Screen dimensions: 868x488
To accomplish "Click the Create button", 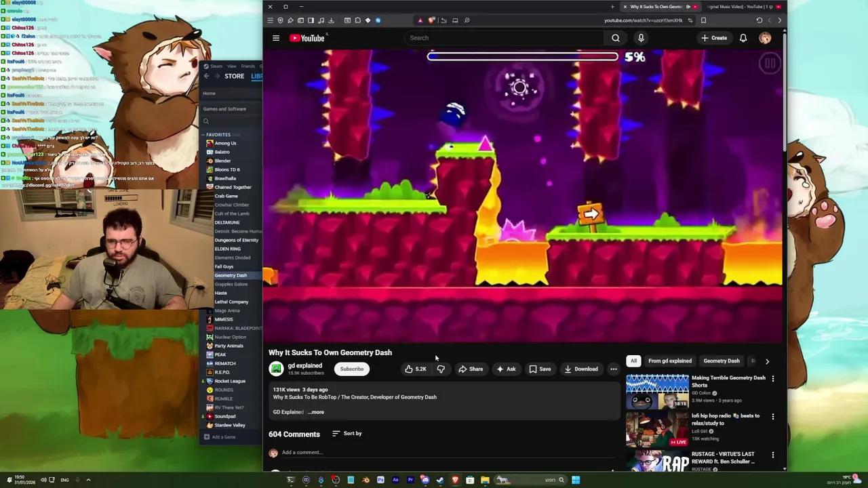I will click(714, 38).
